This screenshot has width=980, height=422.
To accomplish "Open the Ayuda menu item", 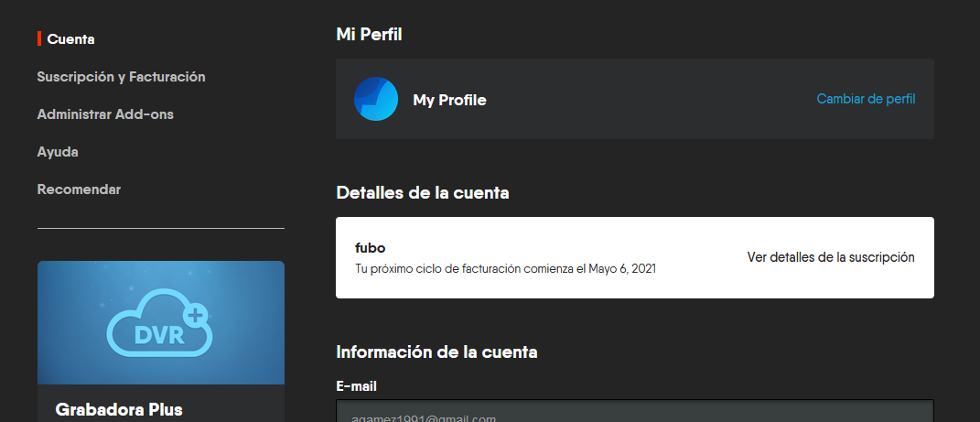I will 58,152.
